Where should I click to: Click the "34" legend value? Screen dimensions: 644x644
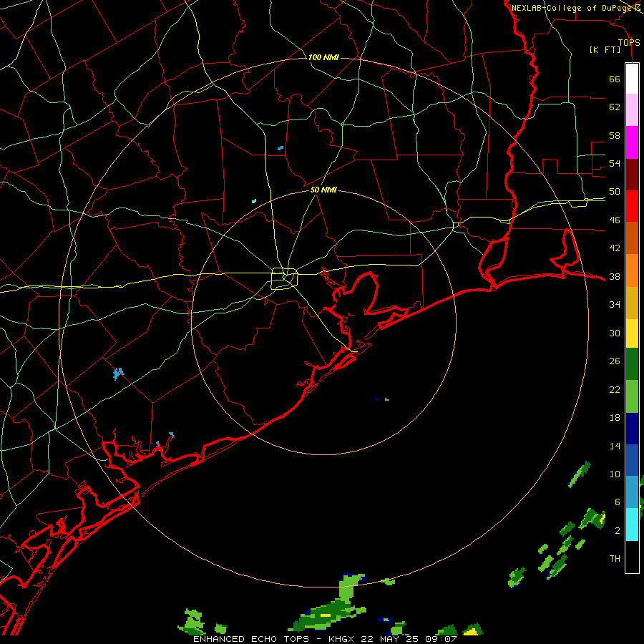(615, 305)
